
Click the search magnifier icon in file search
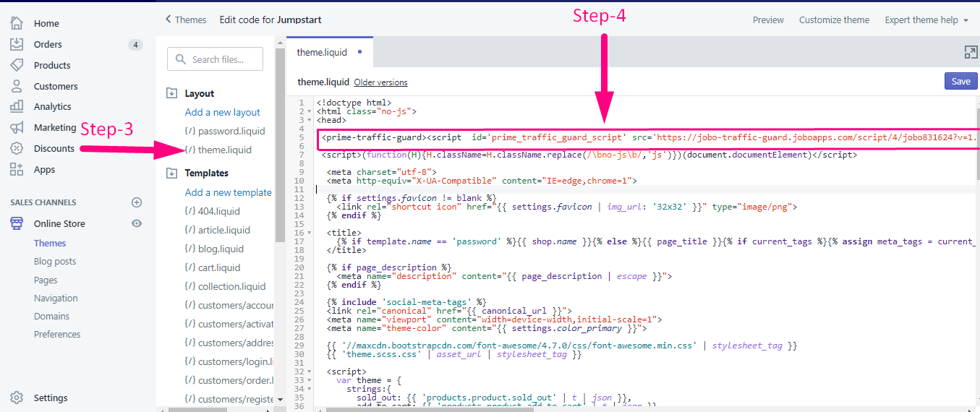pos(180,59)
